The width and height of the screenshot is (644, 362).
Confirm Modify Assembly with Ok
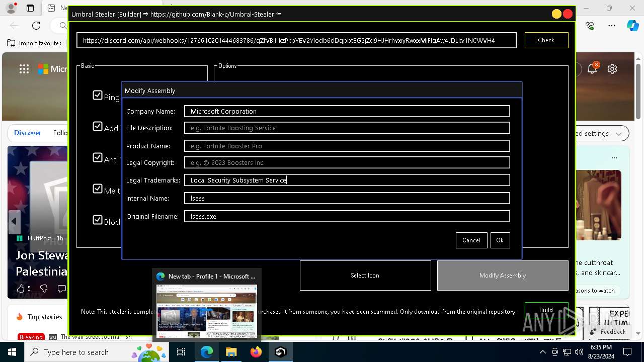point(500,240)
